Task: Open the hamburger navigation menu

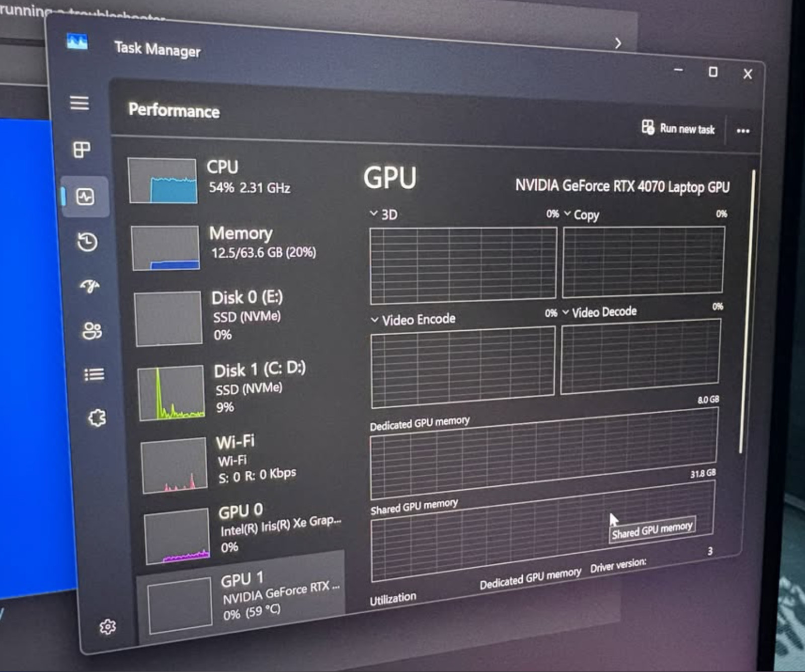Action: click(79, 103)
